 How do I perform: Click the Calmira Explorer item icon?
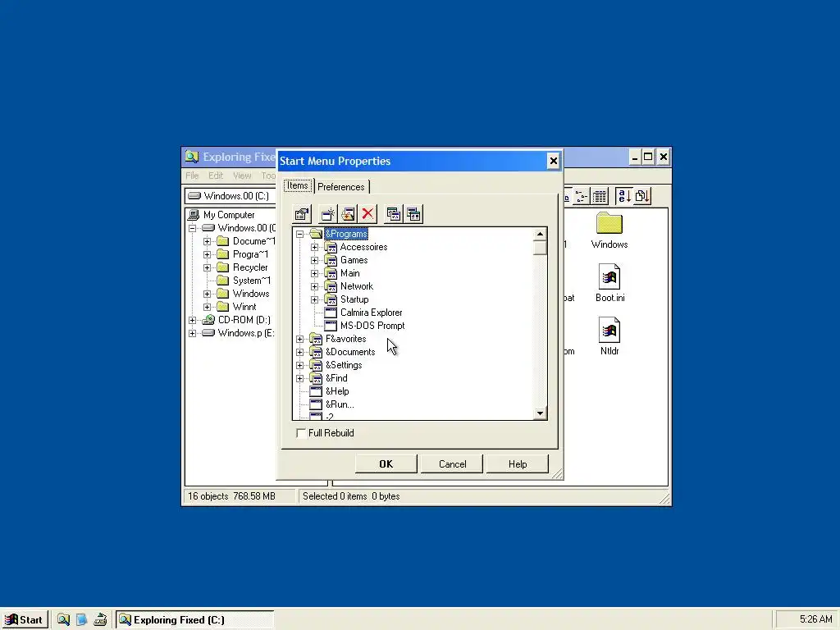[331, 313]
